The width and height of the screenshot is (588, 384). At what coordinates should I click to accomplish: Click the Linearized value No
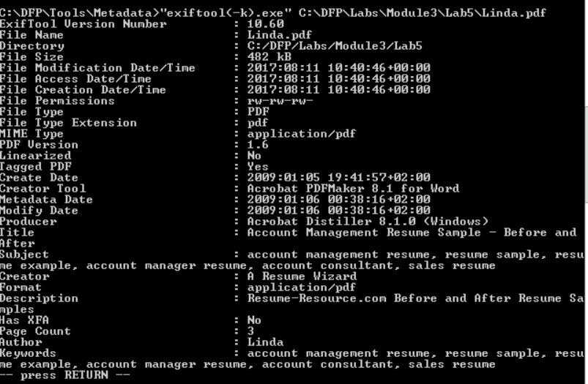click(x=254, y=156)
